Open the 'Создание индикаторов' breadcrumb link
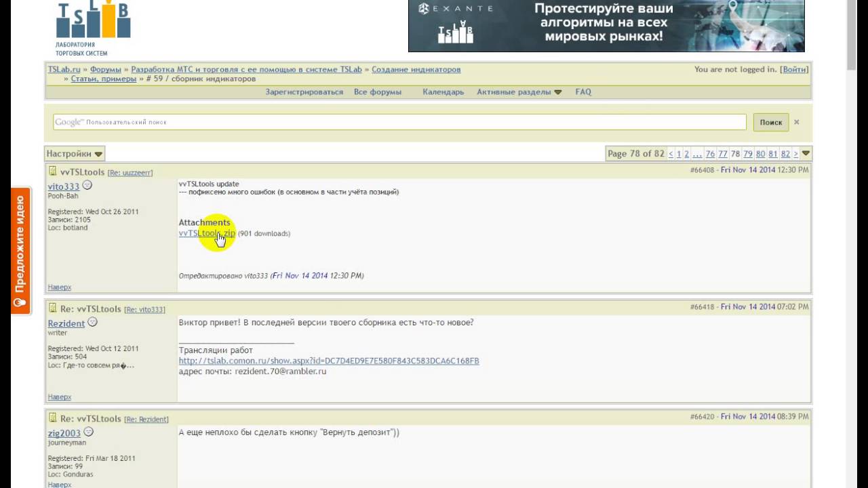This screenshot has width=868, height=488. 416,69
